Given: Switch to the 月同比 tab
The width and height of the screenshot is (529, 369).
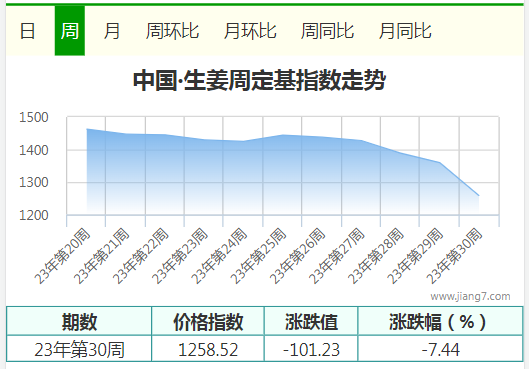Looking at the screenshot, I should 405,31.
